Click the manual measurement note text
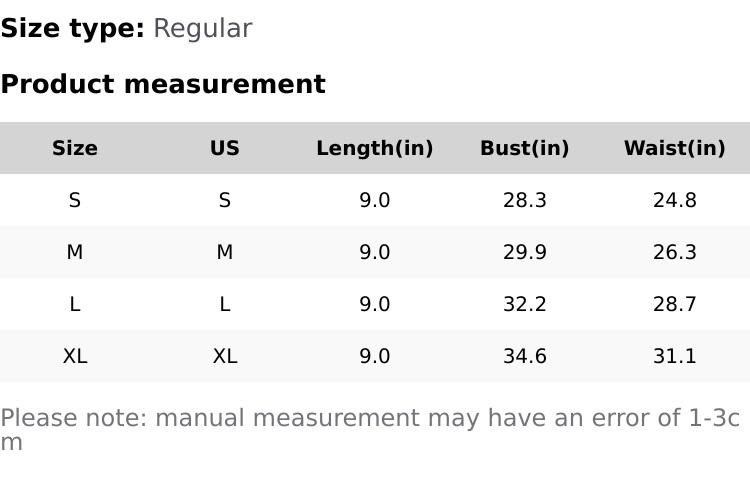Image resolution: width=750 pixels, height=478 pixels. coord(370,419)
